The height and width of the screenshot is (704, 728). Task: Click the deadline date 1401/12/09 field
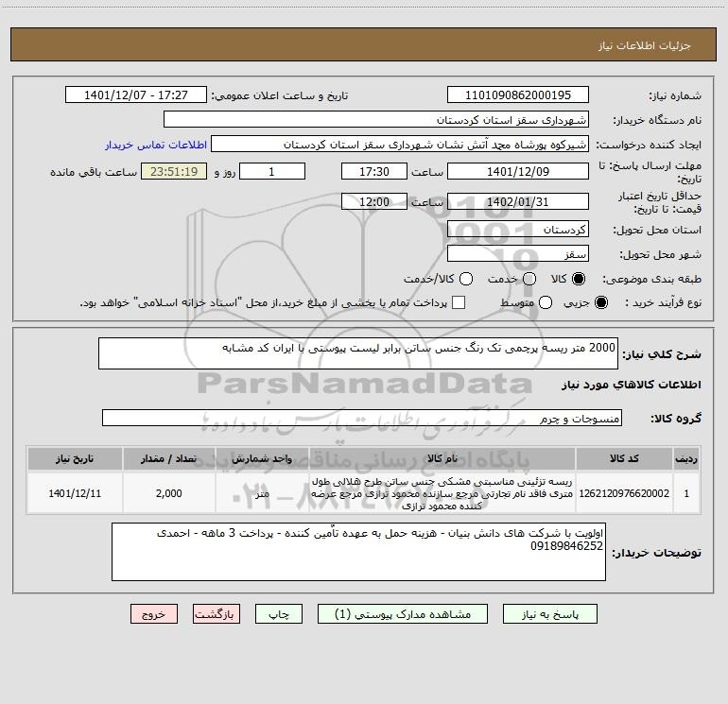click(x=518, y=171)
